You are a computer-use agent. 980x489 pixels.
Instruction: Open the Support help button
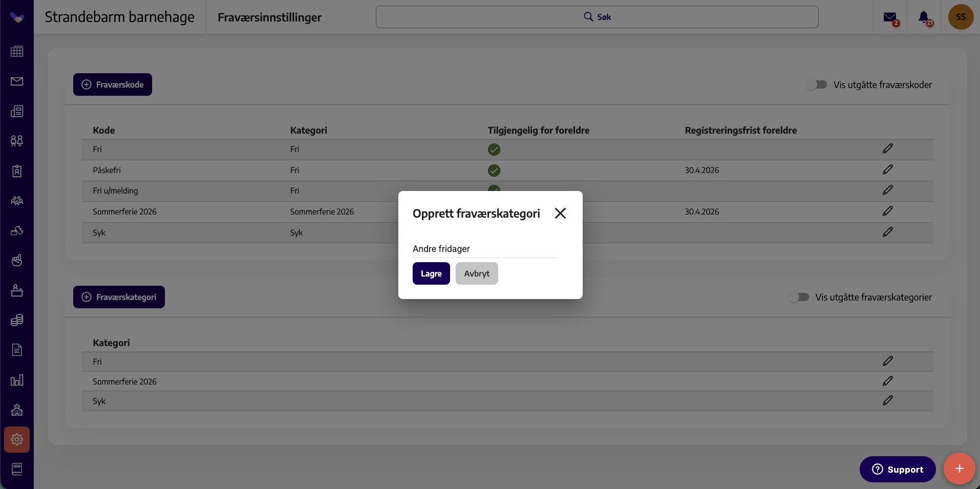(x=898, y=469)
